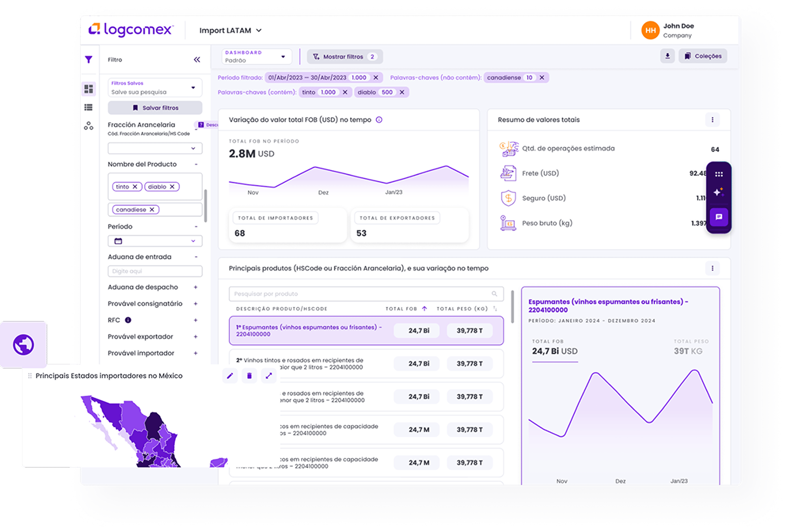
Task: Click the Aduana de entrada input field
Action: (155, 271)
